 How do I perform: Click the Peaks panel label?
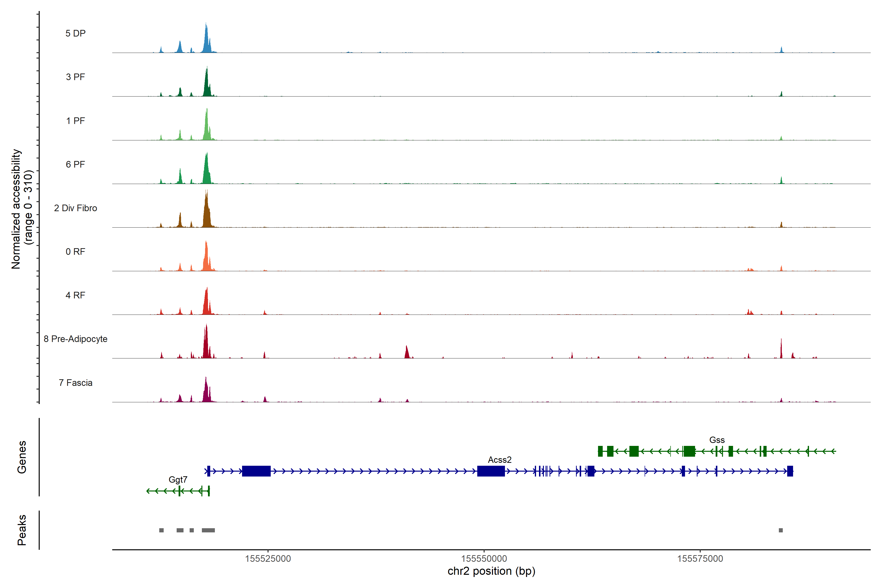click(22, 530)
